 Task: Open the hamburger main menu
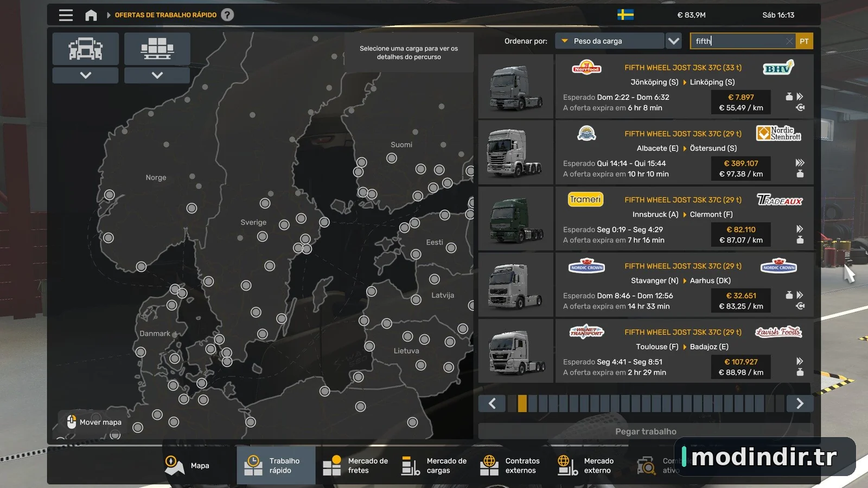coord(66,15)
